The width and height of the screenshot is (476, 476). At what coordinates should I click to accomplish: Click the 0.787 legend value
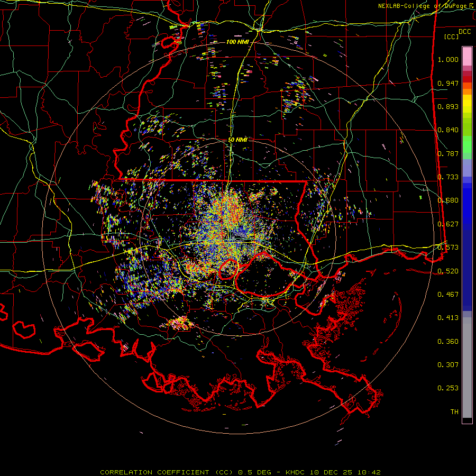click(448, 153)
